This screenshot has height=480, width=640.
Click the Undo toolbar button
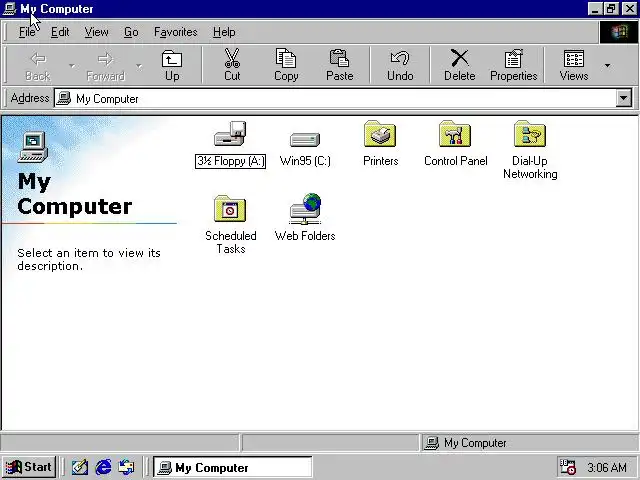tap(400, 65)
